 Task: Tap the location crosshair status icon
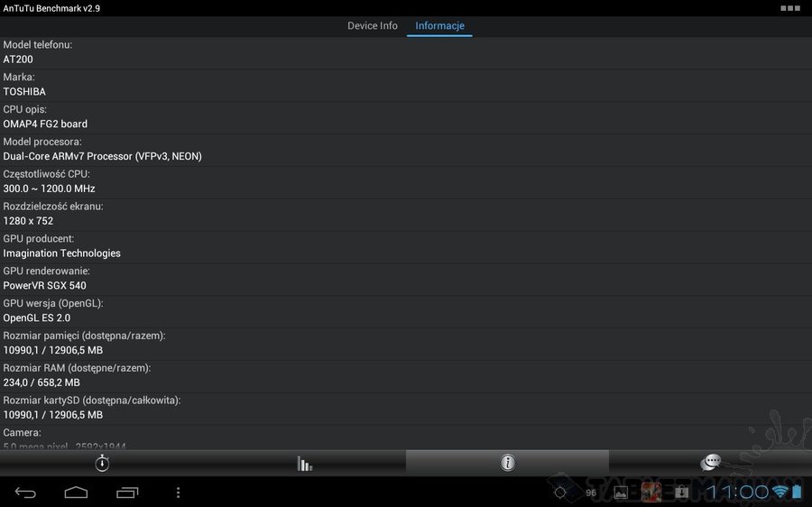559,492
